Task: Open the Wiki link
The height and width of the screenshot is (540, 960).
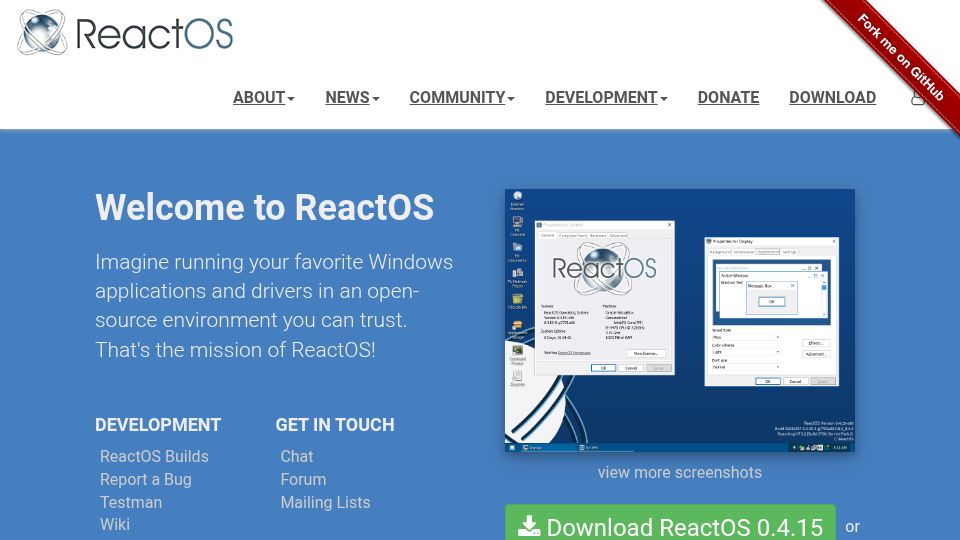Action: 115,525
